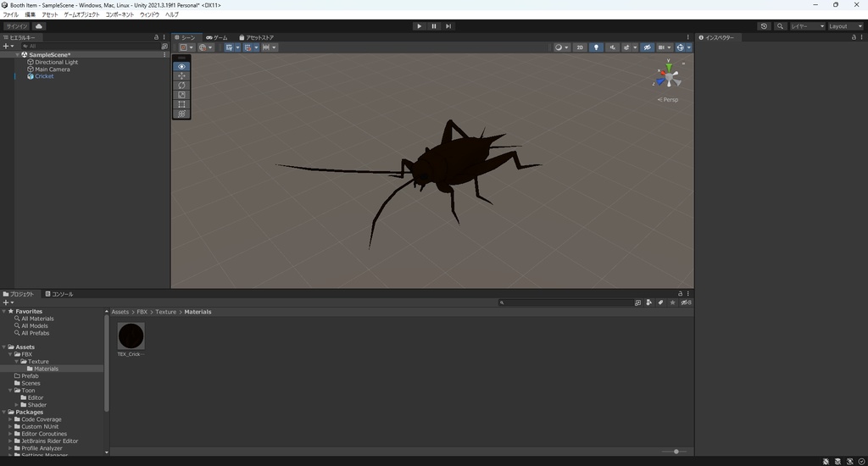
Task: Toggle scene lighting lightbulb button
Action: tap(596, 47)
